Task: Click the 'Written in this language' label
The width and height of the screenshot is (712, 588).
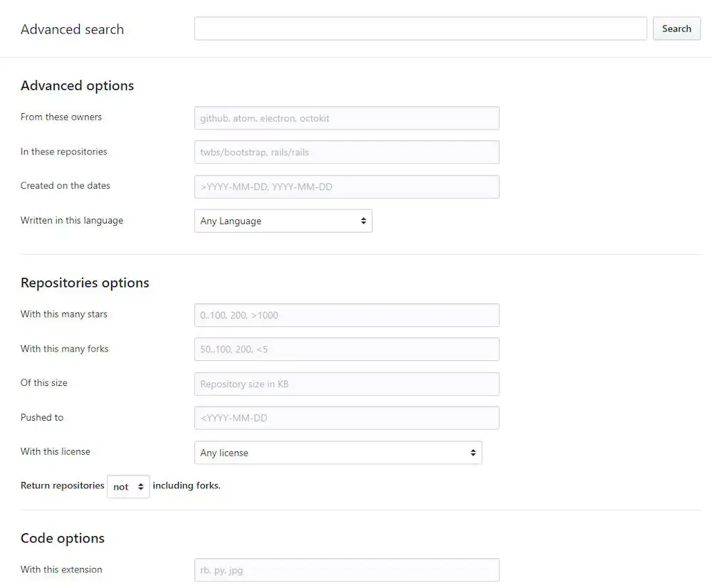Action: [x=72, y=221]
